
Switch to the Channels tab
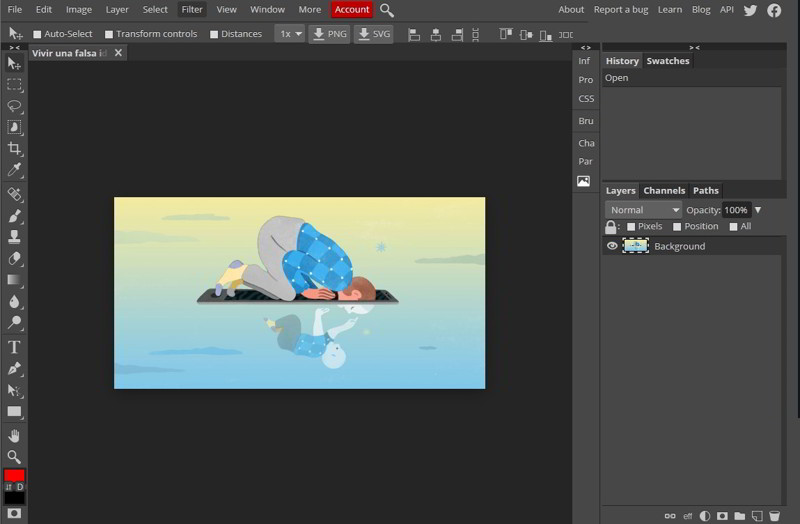(664, 190)
